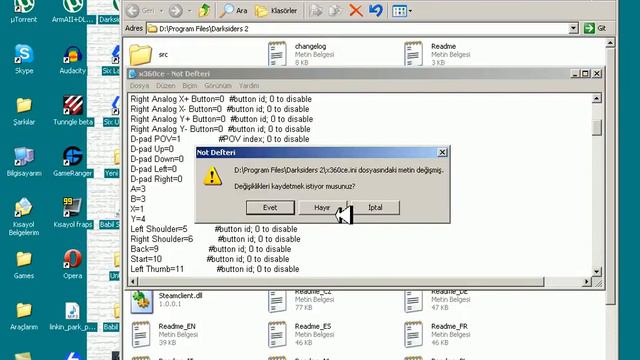Click Explorer window scroll up arrow
The width and height of the screenshot is (640, 360).
point(610,43)
